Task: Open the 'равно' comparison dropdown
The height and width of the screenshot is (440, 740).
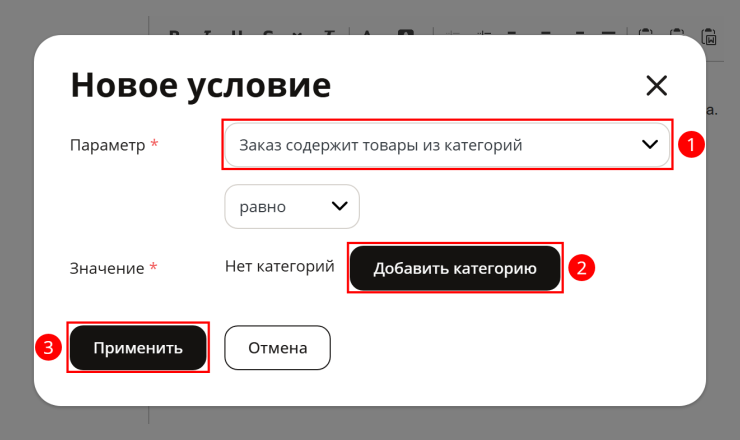Action: 292,206
